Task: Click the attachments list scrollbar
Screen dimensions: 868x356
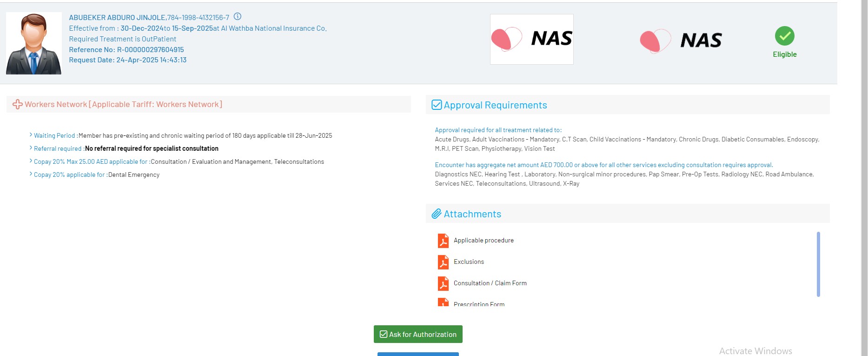Action: pos(818,264)
